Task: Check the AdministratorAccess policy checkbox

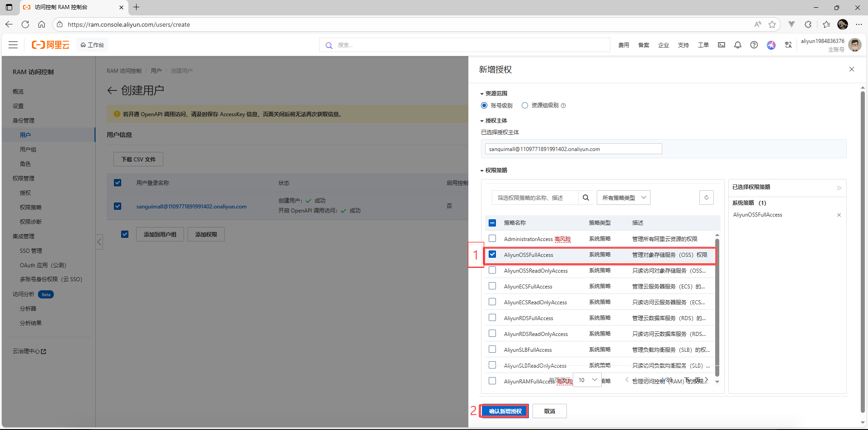Action: [x=492, y=239]
